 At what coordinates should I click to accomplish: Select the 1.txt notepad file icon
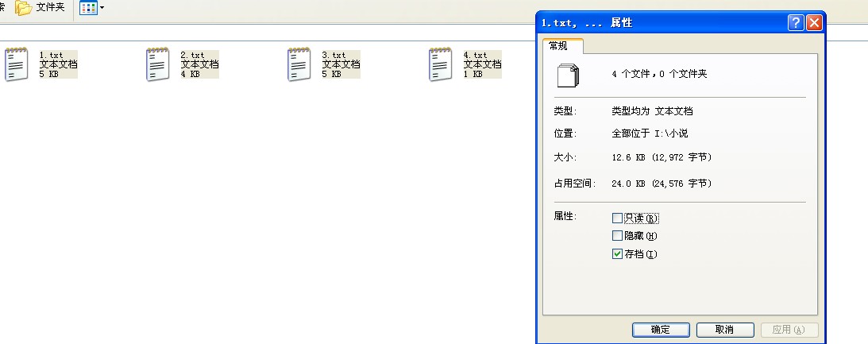17,64
